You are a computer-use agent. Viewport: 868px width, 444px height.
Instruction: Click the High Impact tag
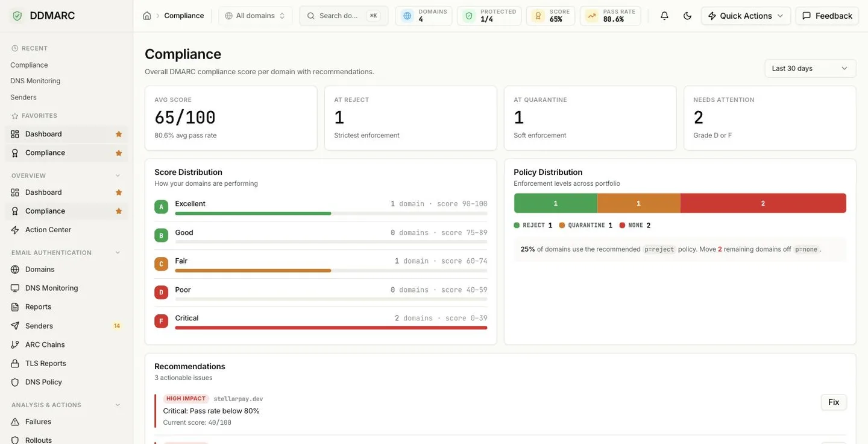(186, 399)
